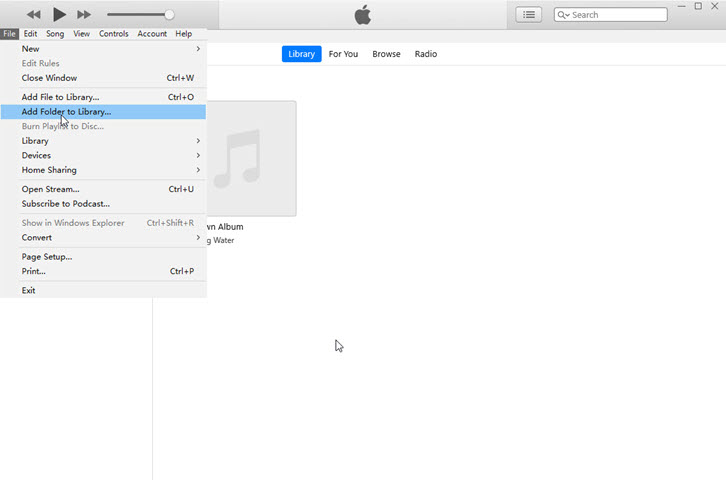Open the Edit menu
The width and height of the screenshot is (726, 480).
(31, 34)
